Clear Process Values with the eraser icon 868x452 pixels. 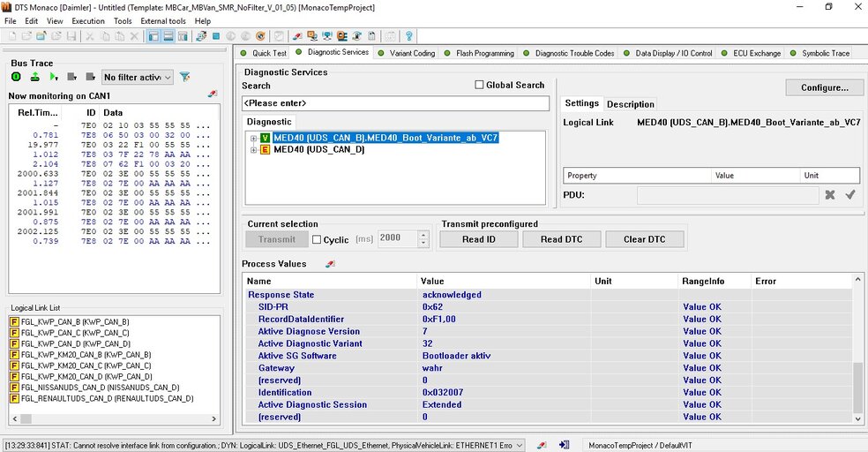(330, 264)
